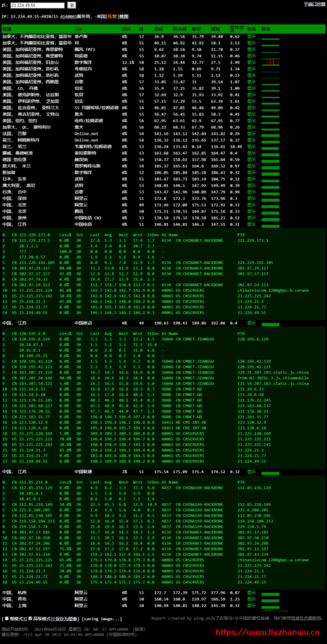Expand MTR 显示 for the 日本 东京 row
This screenshot has width=327, height=644.
coord(252,179)
